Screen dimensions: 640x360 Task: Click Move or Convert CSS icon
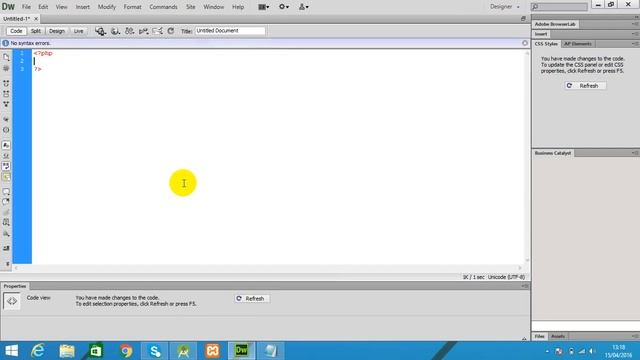coord(6,233)
